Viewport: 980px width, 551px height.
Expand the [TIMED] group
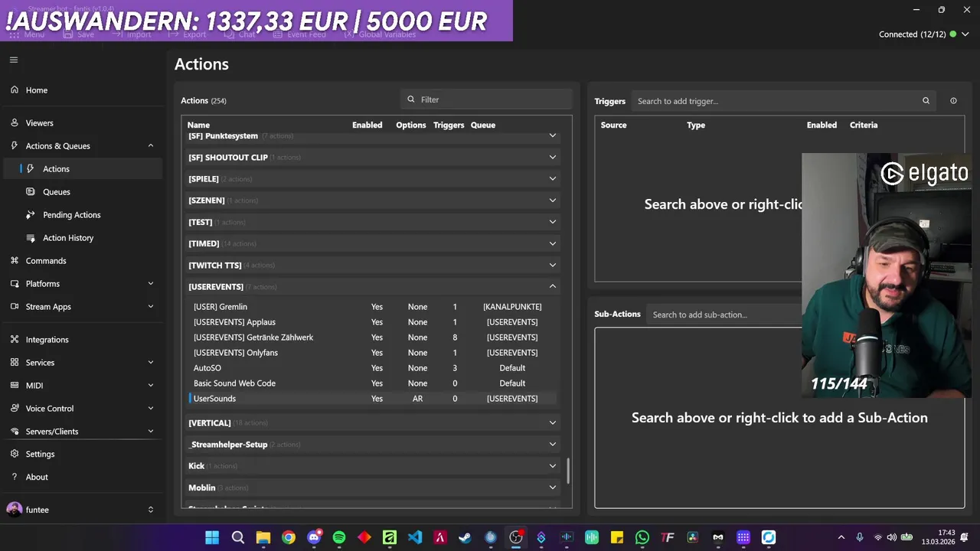point(552,243)
